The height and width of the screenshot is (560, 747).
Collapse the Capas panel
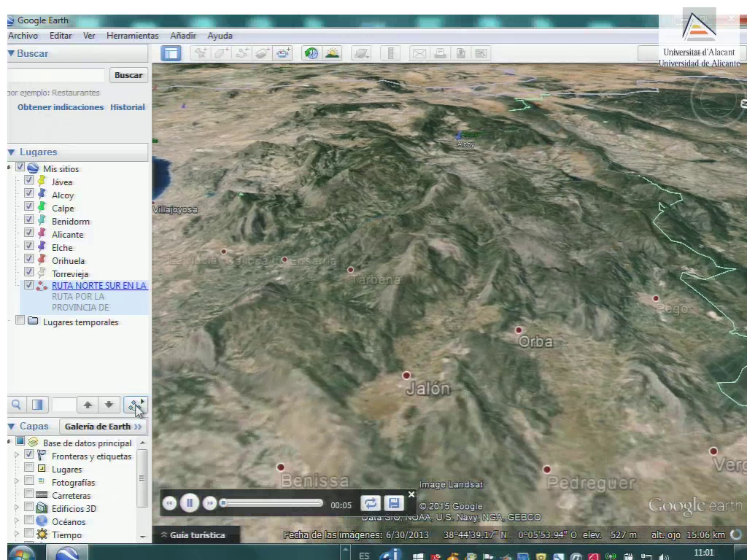[x=11, y=426]
